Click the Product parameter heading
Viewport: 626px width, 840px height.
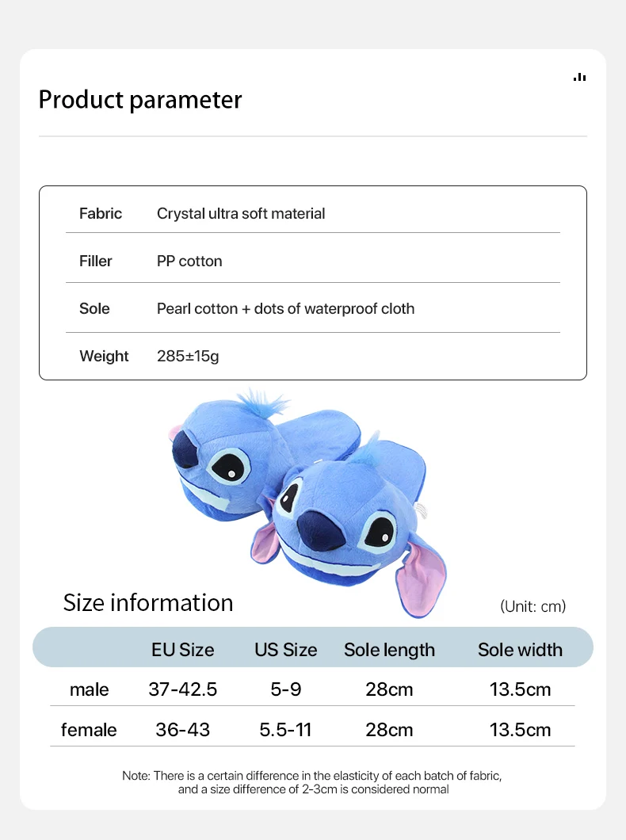(140, 100)
